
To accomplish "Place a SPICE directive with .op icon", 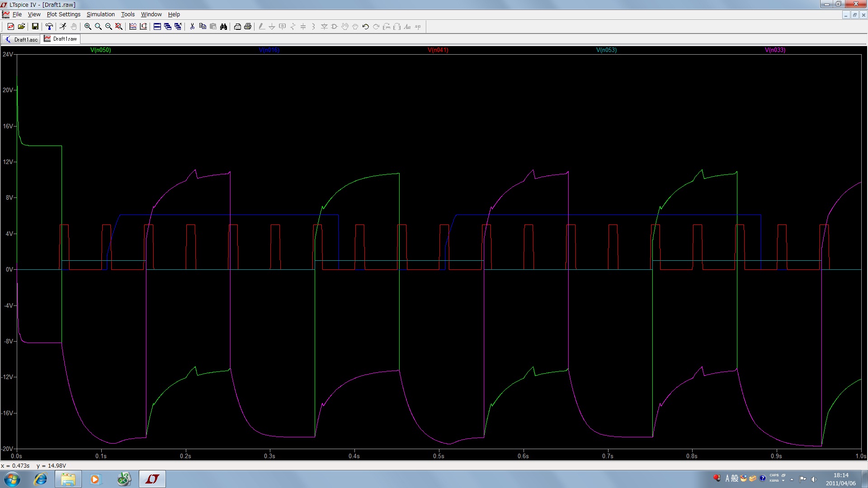I will (418, 27).
